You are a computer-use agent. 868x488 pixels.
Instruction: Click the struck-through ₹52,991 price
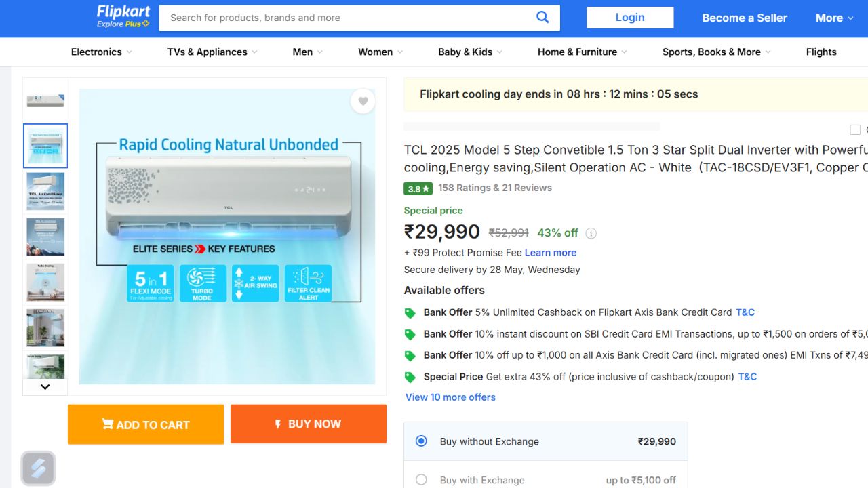click(509, 232)
